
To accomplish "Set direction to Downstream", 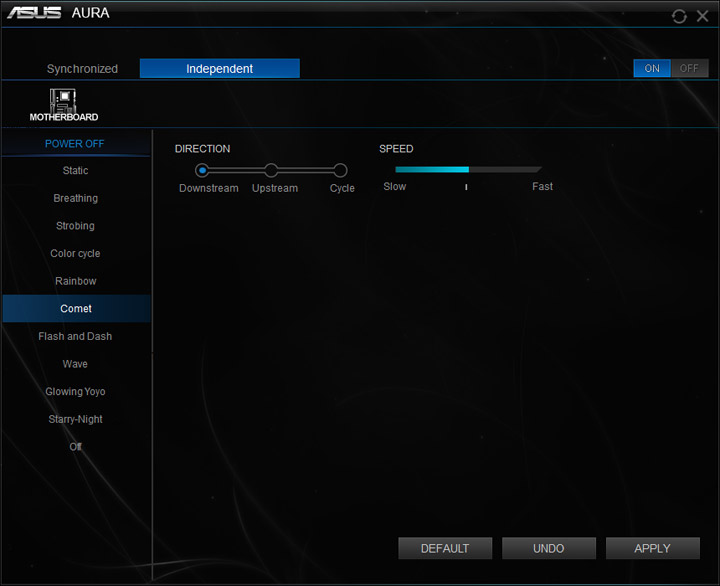I will coord(202,170).
